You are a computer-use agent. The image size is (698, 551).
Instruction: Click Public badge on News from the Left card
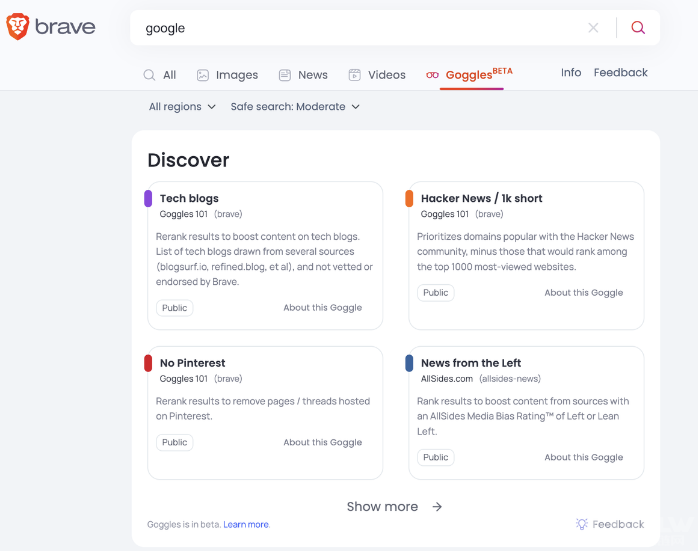pyautogui.click(x=435, y=458)
